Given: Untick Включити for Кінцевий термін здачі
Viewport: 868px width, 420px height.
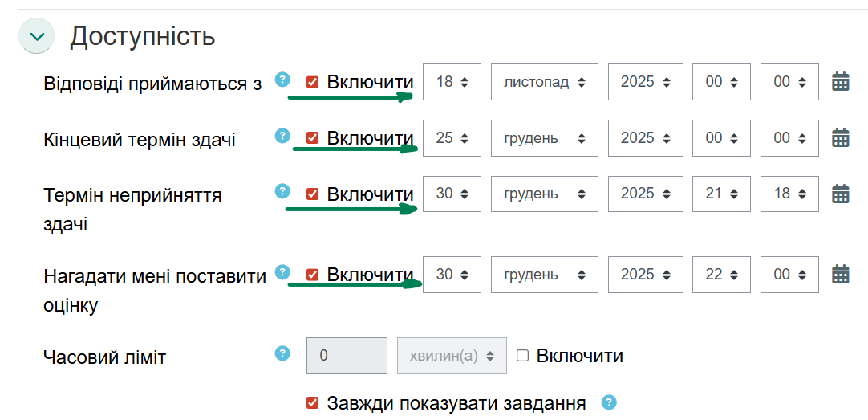Looking at the screenshot, I should [313, 138].
